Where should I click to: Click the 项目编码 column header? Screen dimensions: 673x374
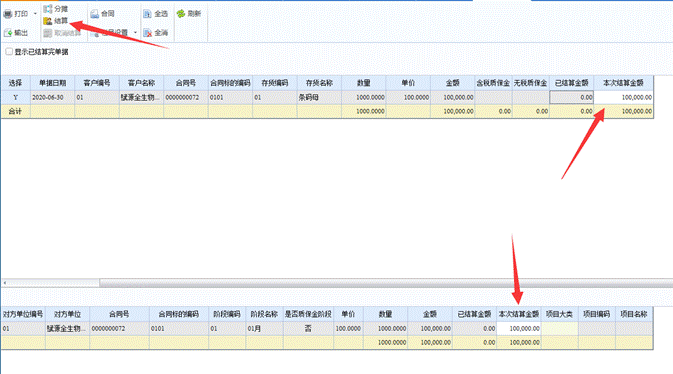(x=597, y=314)
